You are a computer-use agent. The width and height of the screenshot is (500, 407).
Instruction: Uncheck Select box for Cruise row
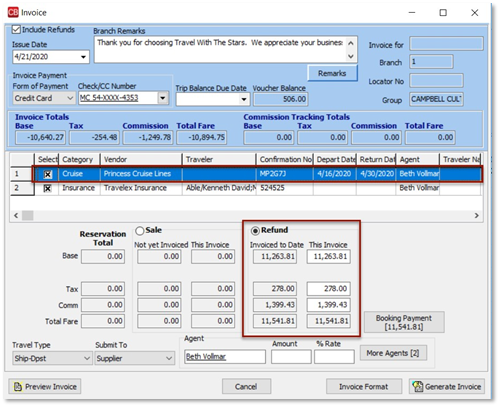click(x=48, y=174)
